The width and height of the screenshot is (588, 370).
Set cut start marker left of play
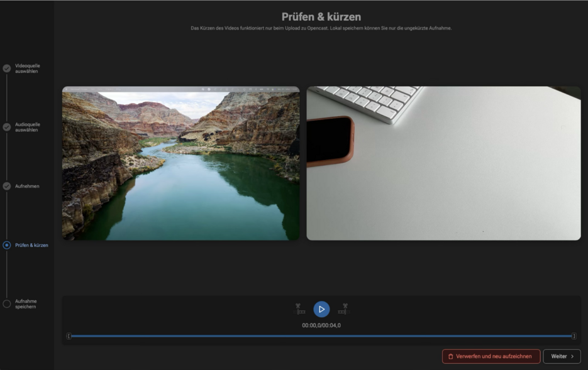click(x=301, y=309)
